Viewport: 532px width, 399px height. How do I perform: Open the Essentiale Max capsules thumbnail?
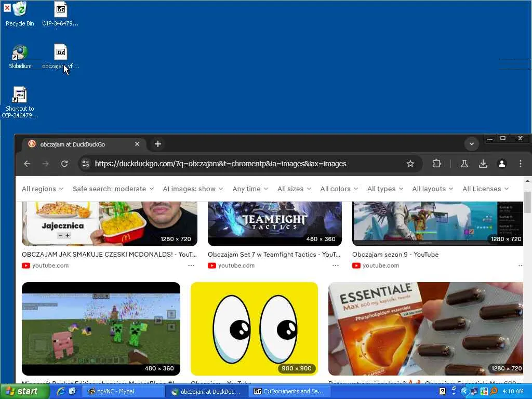[x=426, y=329]
